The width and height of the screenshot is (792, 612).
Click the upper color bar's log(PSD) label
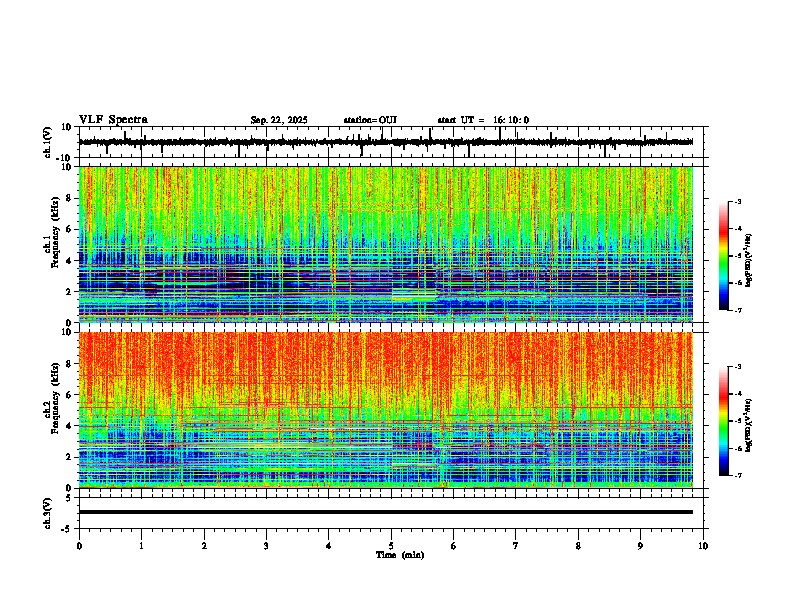tap(749, 260)
